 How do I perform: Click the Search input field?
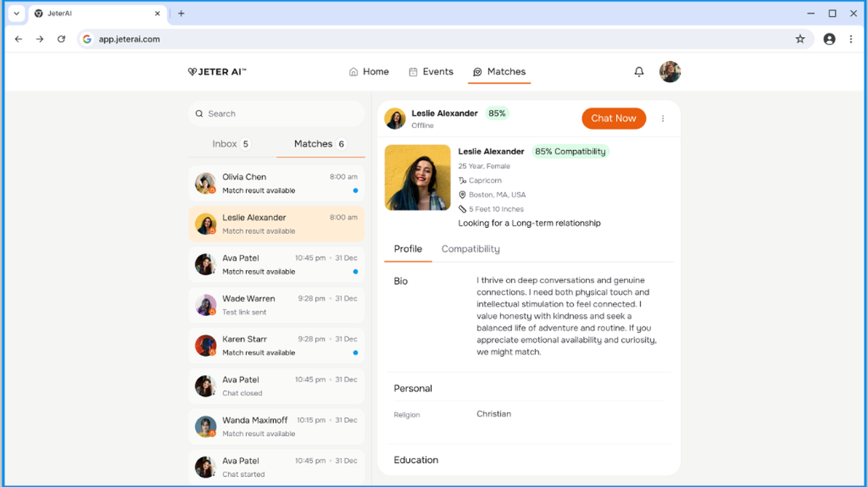tap(277, 114)
